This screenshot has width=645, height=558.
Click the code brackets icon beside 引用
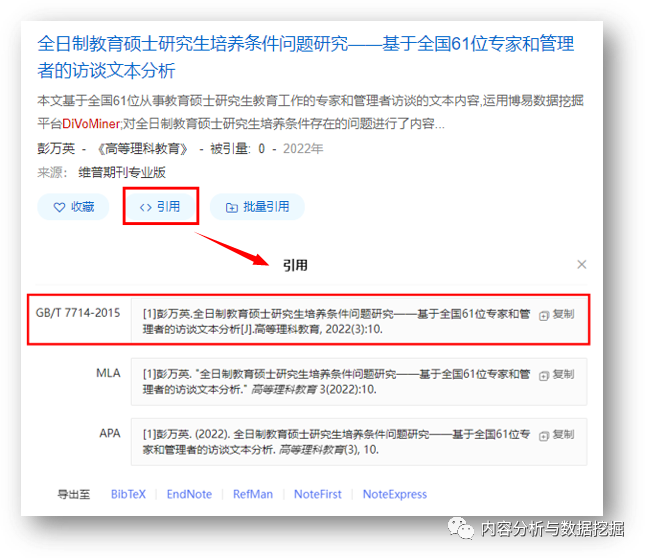point(146,207)
